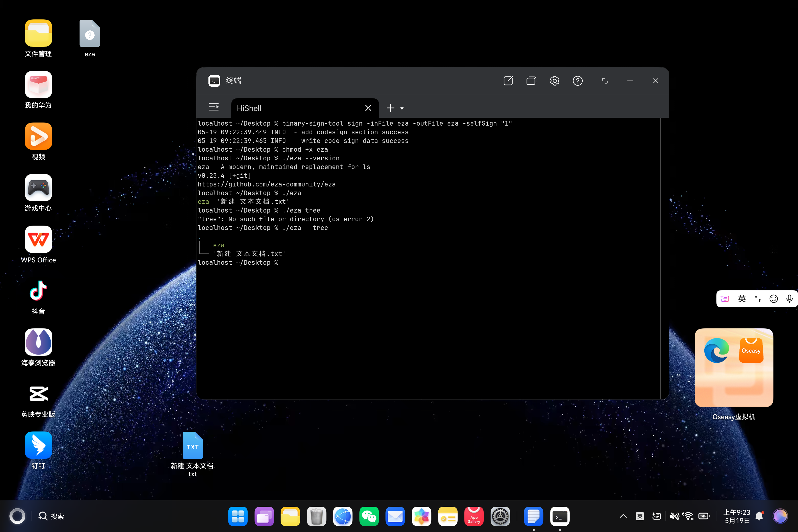
Task: Click the v0.23.4 [+git] version line
Action: click(224, 175)
